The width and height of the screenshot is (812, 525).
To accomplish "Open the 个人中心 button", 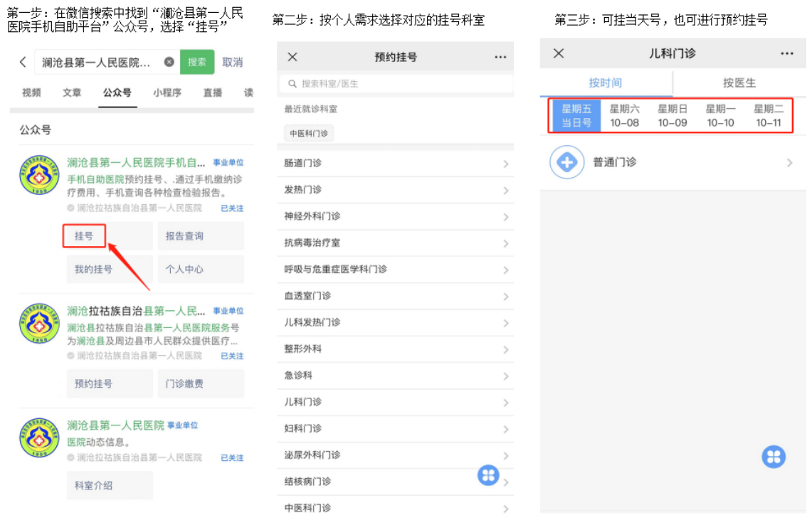I will pyautogui.click(x=201, y=269).
